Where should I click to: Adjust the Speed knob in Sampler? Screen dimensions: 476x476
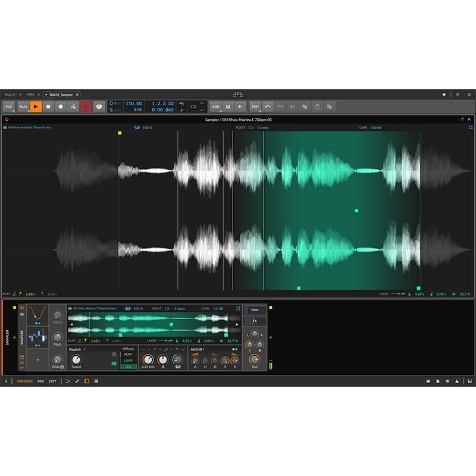click(77, 360)
